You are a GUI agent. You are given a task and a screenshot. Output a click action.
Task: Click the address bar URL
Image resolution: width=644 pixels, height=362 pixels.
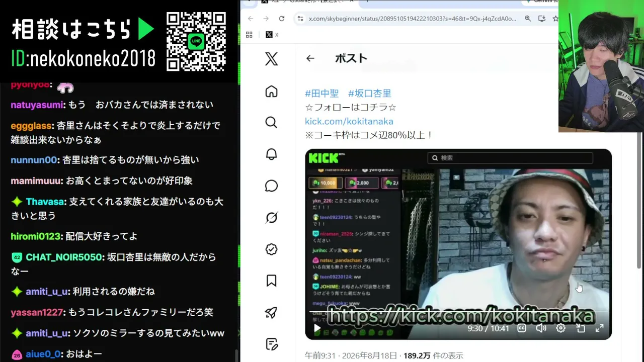[x=412, y=19]
